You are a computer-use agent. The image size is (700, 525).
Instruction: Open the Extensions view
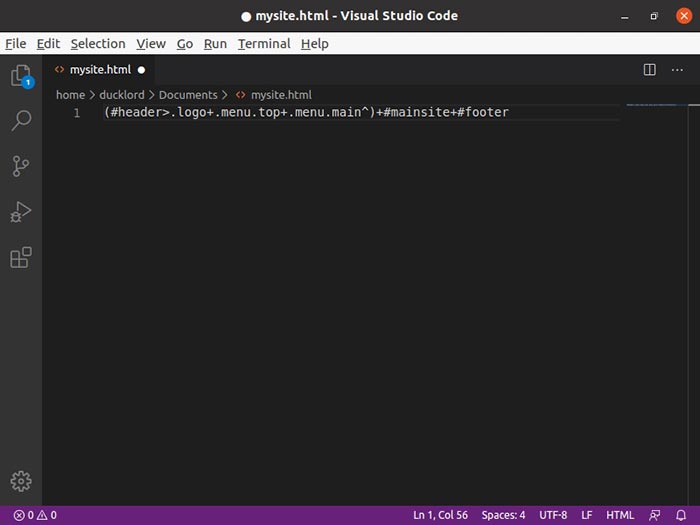(x=21, y=258)
